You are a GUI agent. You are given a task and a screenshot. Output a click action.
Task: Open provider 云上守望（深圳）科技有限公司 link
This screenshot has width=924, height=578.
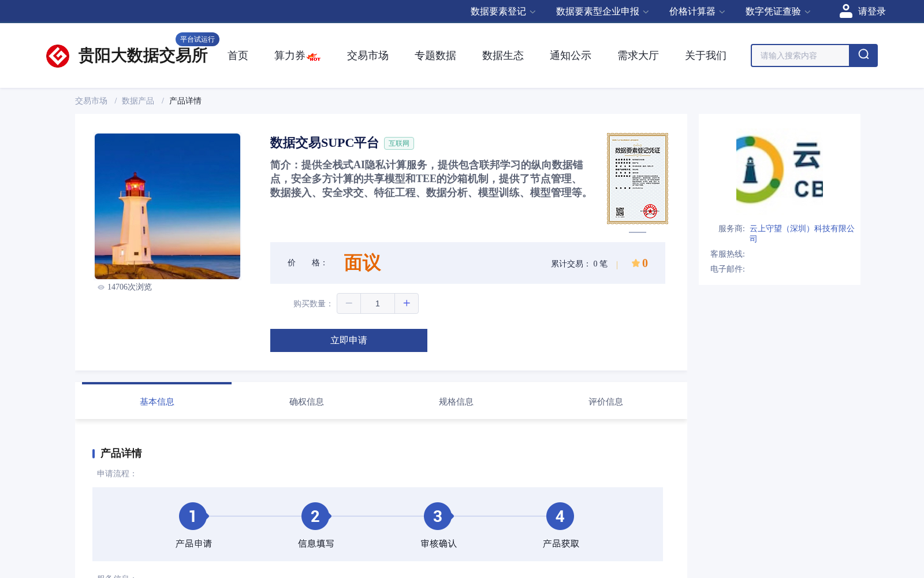802,234
